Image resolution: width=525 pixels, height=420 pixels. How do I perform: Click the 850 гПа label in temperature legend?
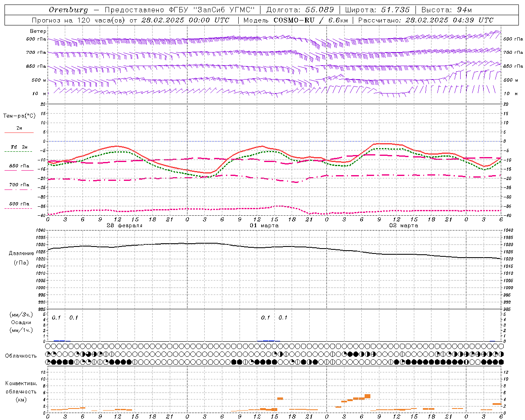[x=19, y=166]
